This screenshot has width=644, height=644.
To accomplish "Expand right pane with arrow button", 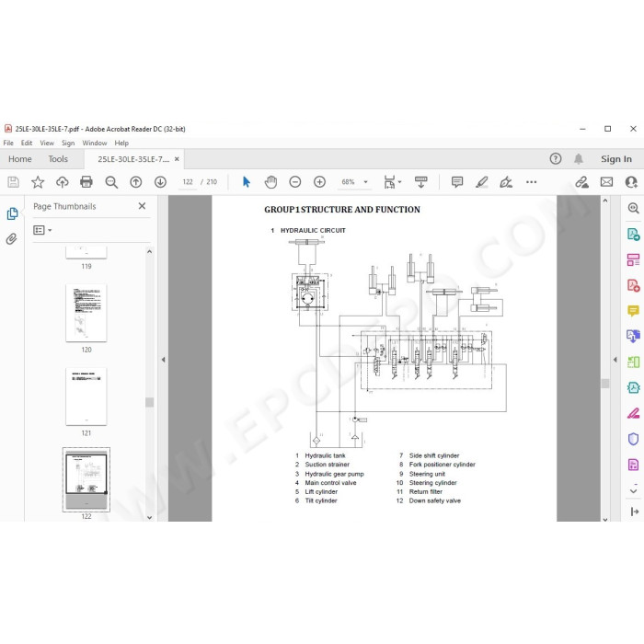I will click(x=634, y=512).
